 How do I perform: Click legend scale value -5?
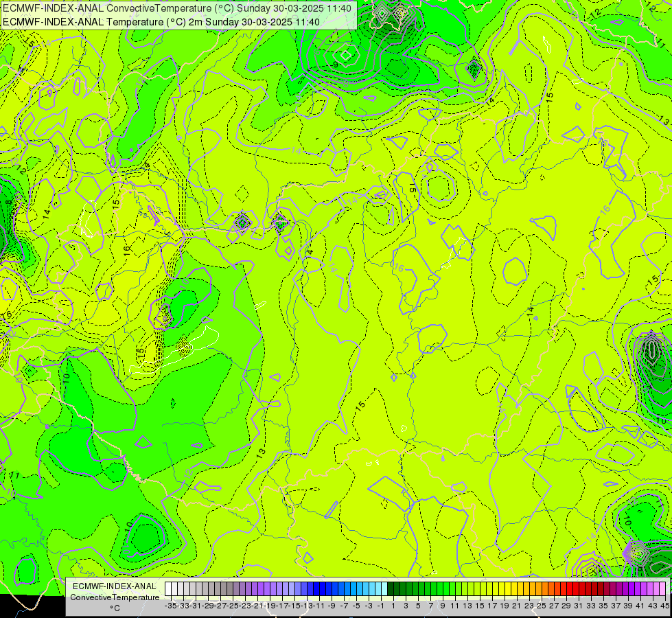click(356, 606)
